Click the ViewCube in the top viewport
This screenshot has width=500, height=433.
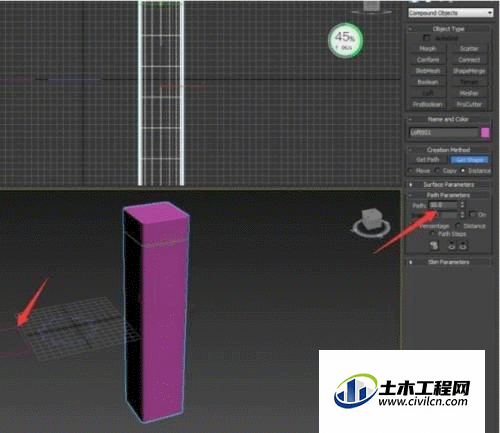[372, 7]
